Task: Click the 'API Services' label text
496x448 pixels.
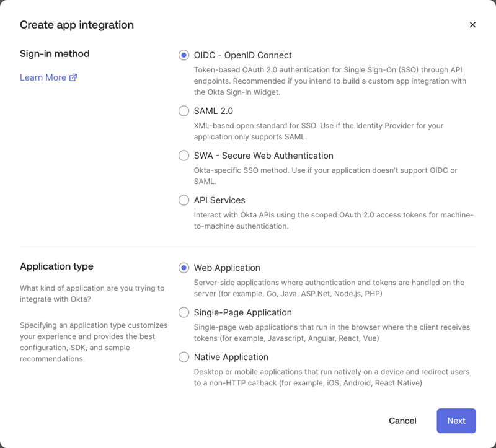Action: pos(219,200)
